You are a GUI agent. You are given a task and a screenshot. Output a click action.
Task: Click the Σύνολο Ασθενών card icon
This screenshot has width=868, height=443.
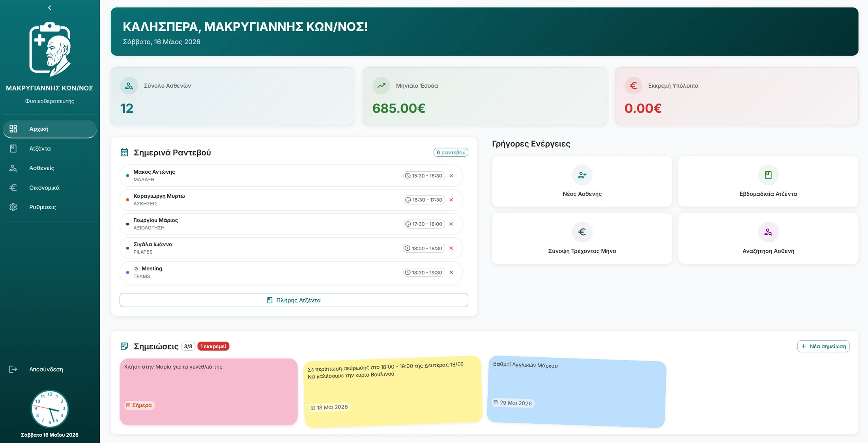coord(129,86)
